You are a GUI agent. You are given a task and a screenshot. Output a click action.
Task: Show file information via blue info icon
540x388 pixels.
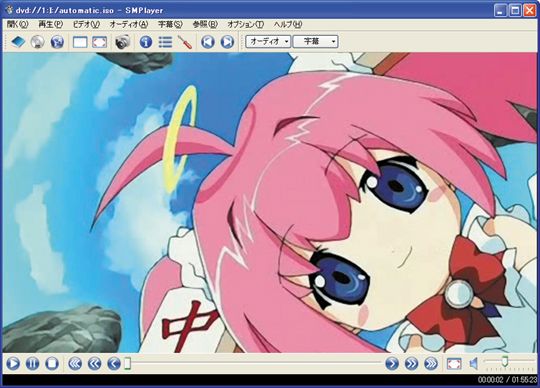click(x=146, y=42)
